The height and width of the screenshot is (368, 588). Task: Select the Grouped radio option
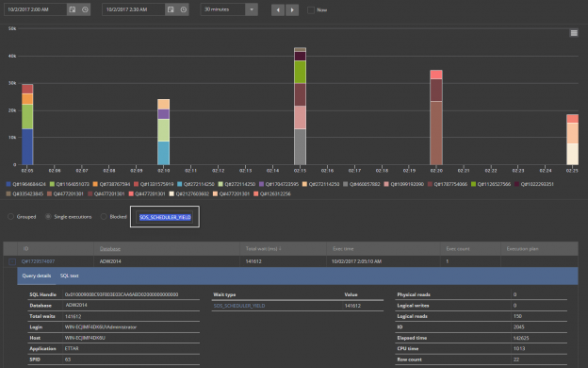(x=10, y=217)
